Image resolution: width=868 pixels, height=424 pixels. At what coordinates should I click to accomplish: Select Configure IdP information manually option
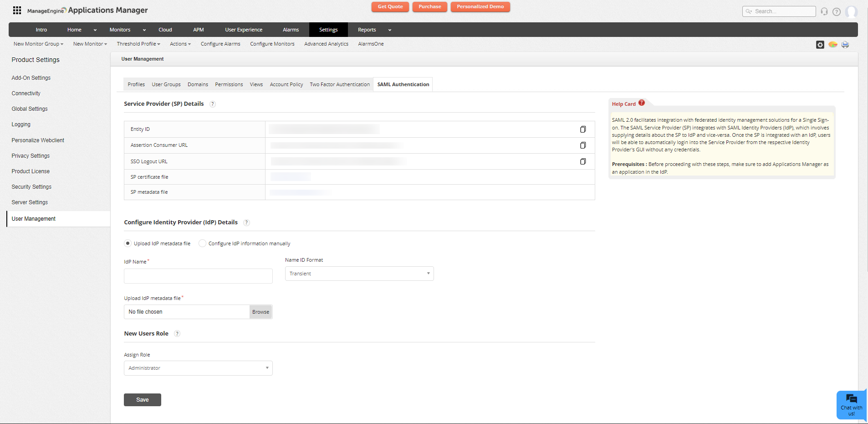coord(203,243)
